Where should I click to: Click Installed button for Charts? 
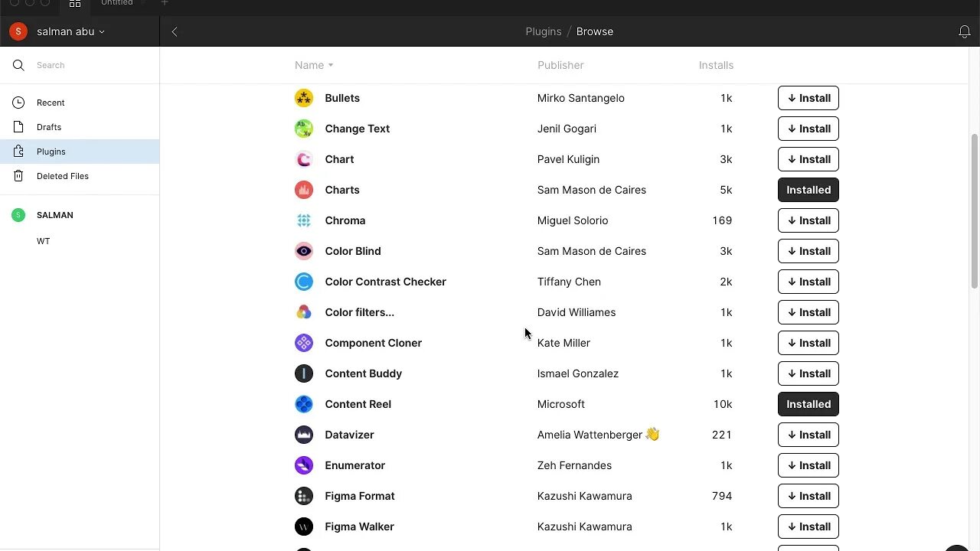click(x=808, y=190)
